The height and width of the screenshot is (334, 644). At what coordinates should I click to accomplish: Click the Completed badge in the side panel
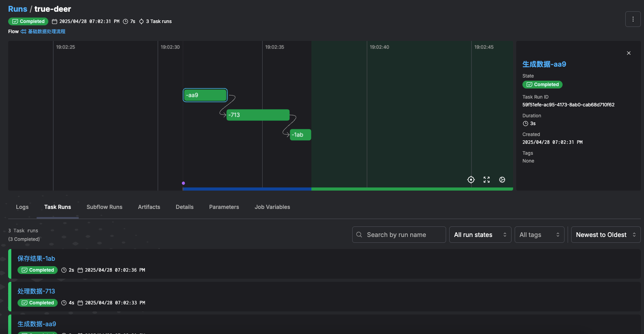pos(542,85)
